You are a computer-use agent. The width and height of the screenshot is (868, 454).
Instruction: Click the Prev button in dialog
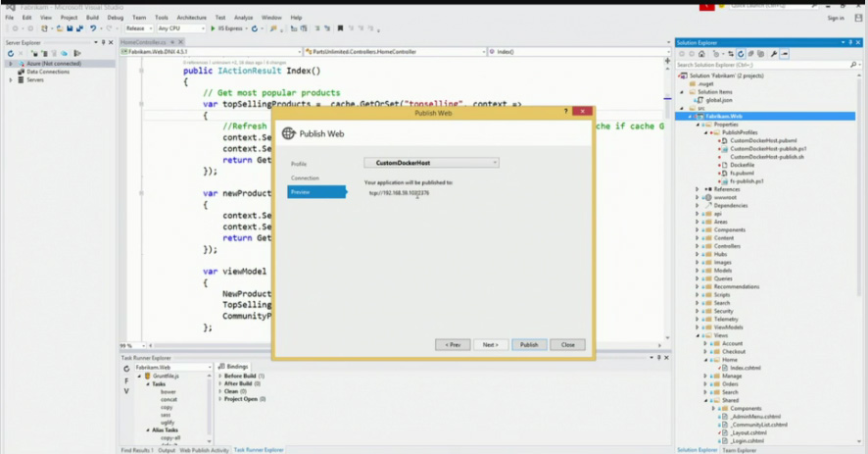point(452,345)
